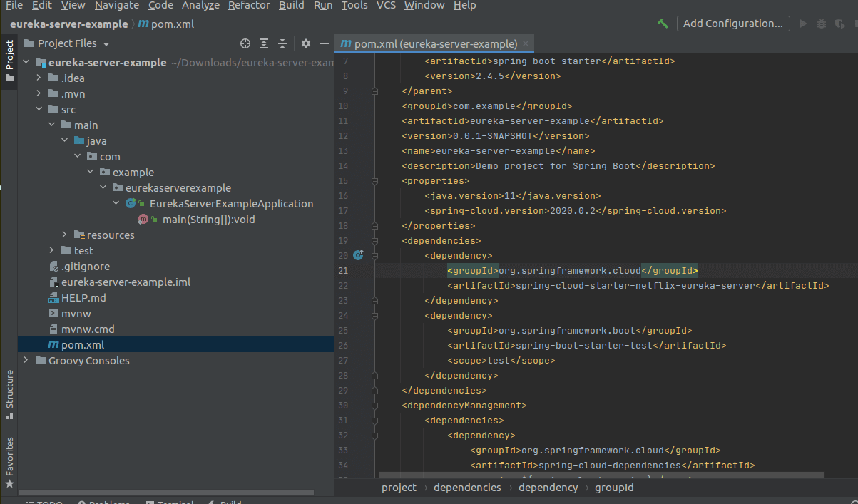This screenshot has width=858, height=504.
Task: Click the Run with Coverage icon
Action: (839, 24)
